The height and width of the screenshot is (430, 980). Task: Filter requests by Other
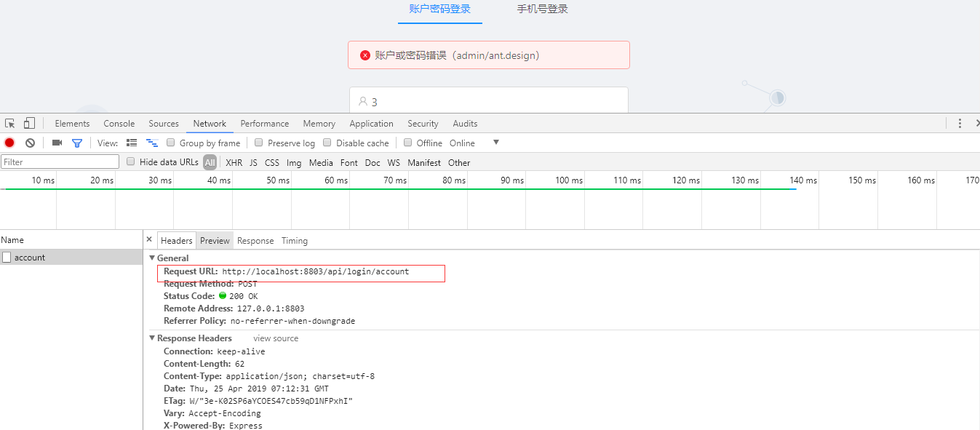[x=459, y=162]
